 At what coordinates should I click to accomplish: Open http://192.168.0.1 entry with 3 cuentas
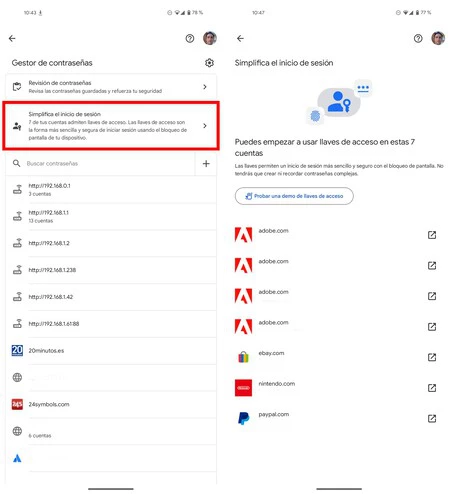click(111, 190)
